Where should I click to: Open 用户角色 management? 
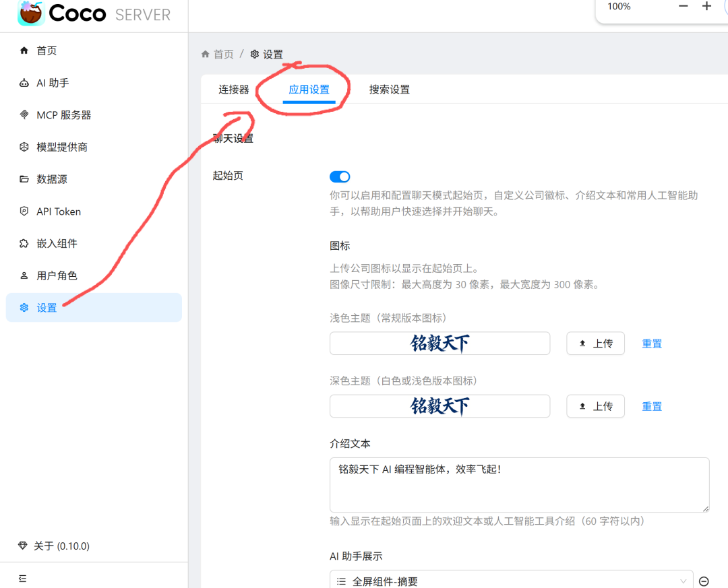[x=58, y=275]
